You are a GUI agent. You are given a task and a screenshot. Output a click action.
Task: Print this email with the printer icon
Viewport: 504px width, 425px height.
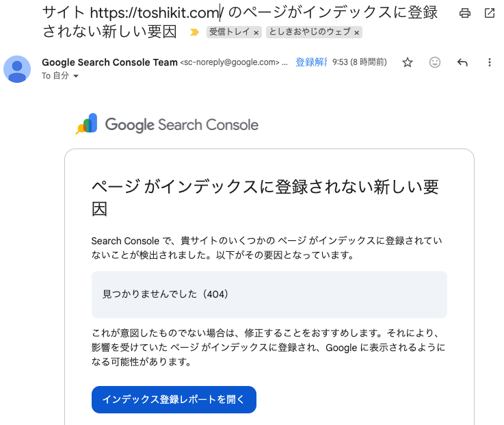(465, 13)
